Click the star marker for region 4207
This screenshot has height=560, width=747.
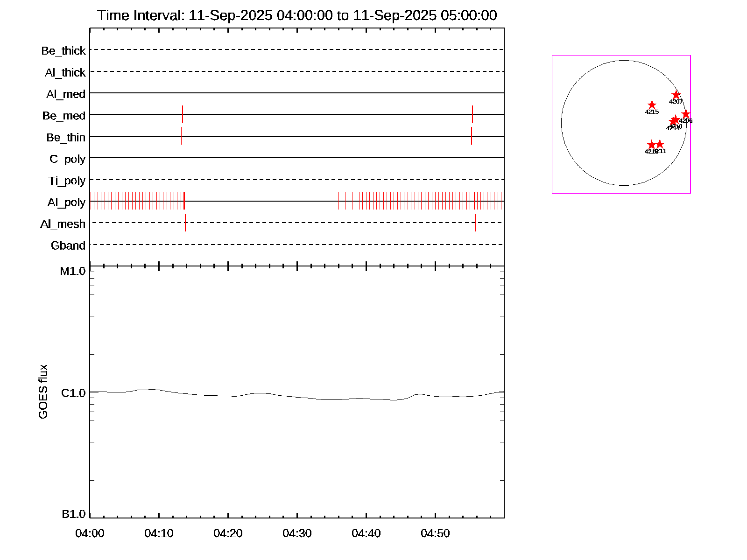pyautogui.click(x=676, y=95)
